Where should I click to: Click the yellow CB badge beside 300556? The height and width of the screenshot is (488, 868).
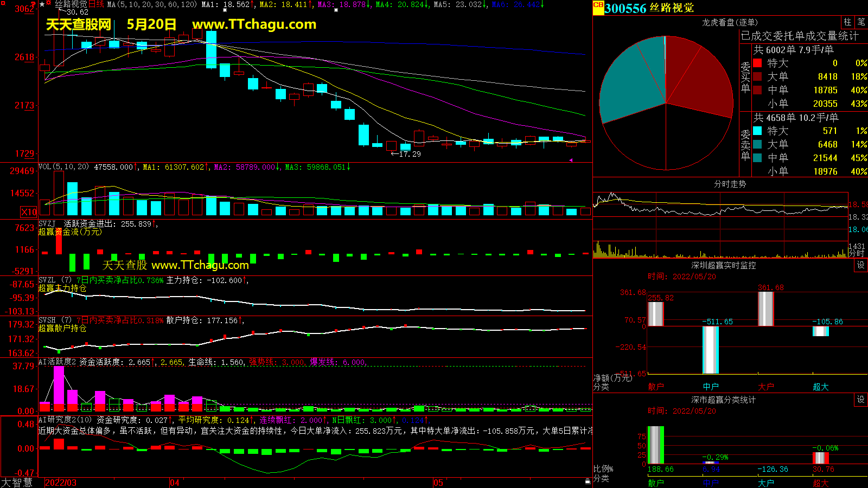(x=598, y=6)
